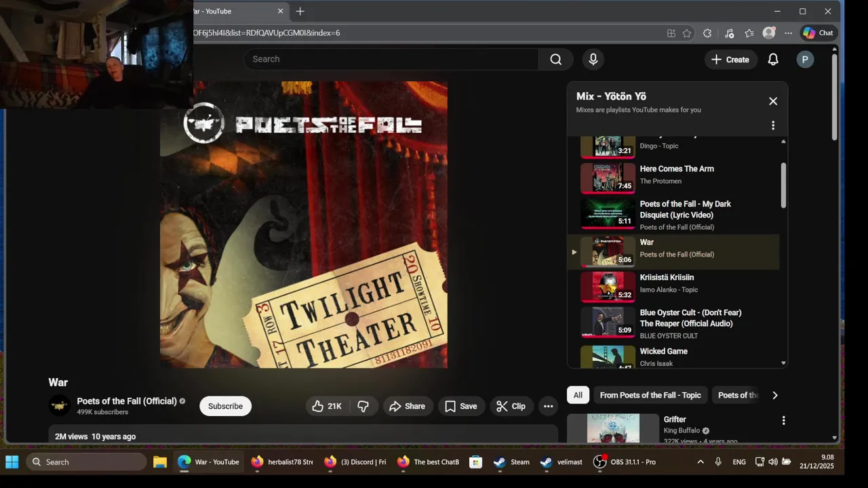Open the account menu with the P avatar
Viewport: 868px width, 488px height.
(805, 60)
